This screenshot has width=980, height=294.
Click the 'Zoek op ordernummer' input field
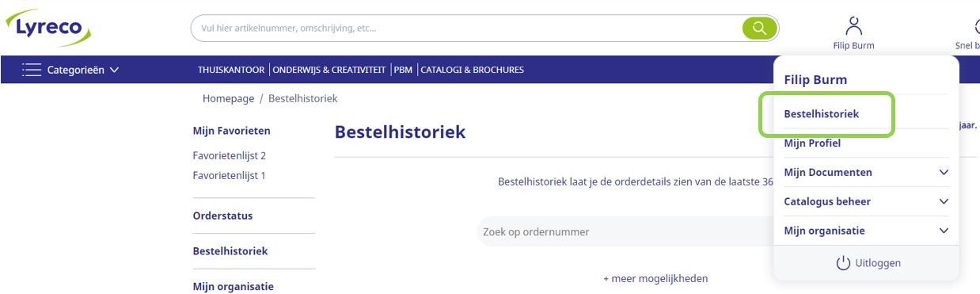pos(625,231)
